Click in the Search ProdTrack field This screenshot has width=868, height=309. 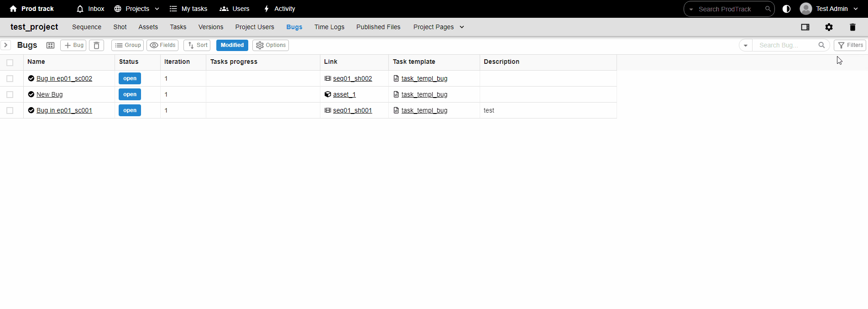click(729, 9)
